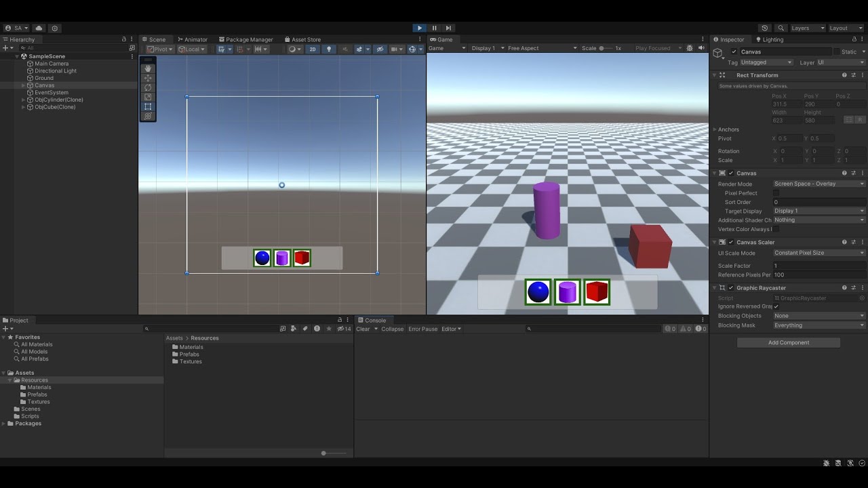The width and height of the screenshot is (868, 488).
Task: Open Undo History clock icon
Action: click(x=765, y=28)
